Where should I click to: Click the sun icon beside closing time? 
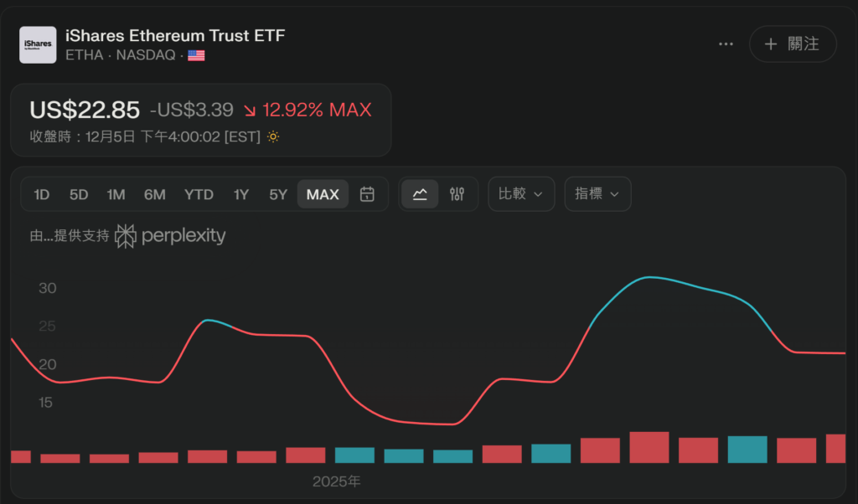coord(273,136)
